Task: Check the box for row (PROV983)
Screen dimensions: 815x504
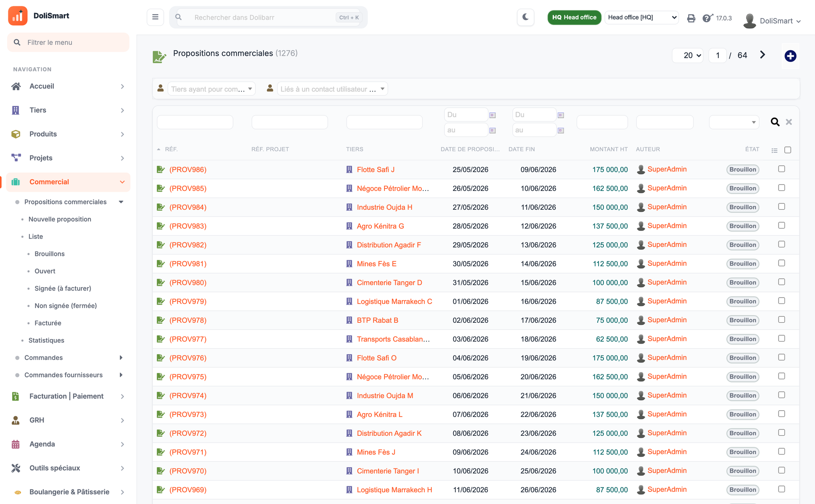Action: tap(781, 225)
